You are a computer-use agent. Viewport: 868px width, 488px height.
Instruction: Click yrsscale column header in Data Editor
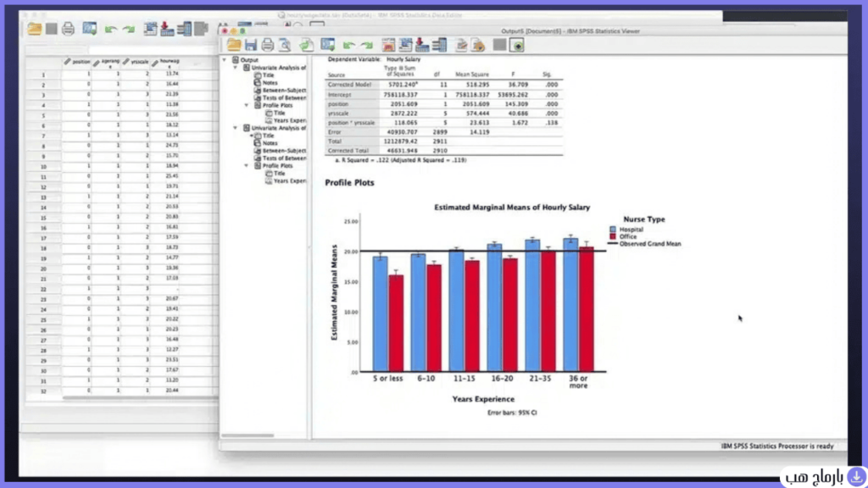click(x=136, y=63)
